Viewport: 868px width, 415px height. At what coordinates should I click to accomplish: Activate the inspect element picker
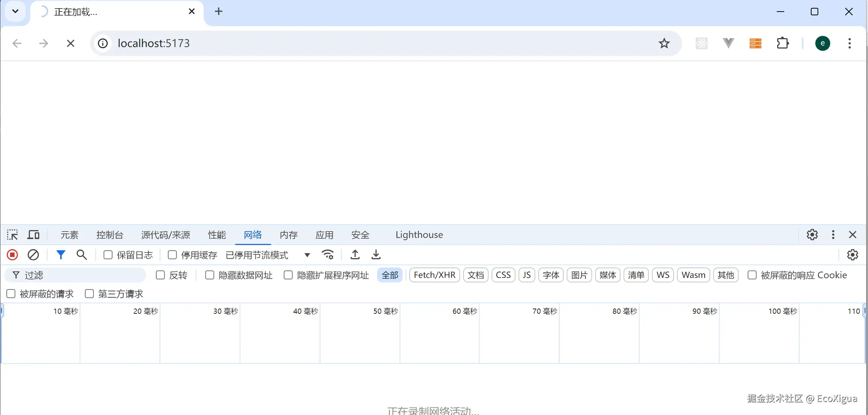pyautogui.click(x=12, y=235)
